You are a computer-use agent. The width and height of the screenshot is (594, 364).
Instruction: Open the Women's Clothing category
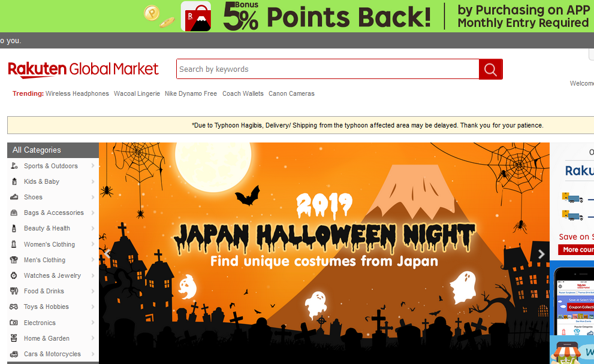[49, 244]
